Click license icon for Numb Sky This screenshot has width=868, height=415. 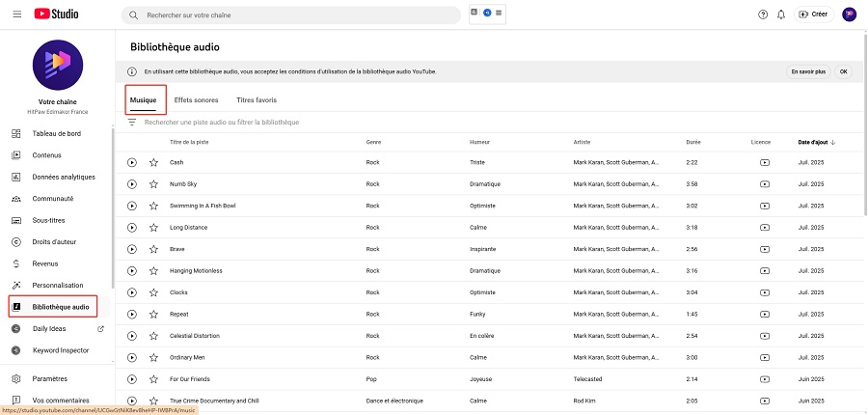click(765, 184)
